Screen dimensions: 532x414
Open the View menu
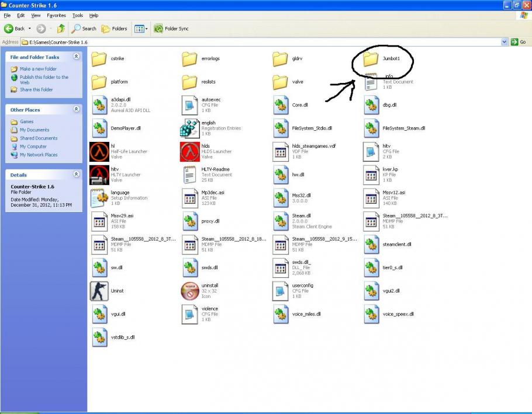tap(36, 16)
